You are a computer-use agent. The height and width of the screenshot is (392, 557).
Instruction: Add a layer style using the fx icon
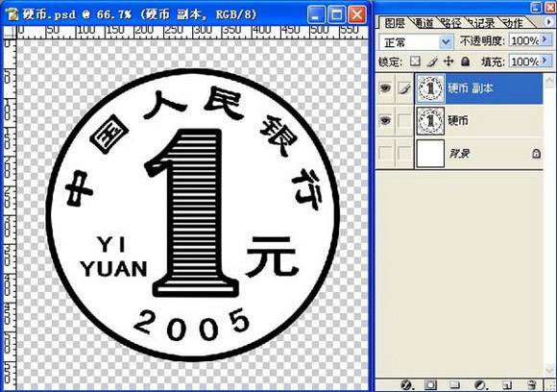406,385
